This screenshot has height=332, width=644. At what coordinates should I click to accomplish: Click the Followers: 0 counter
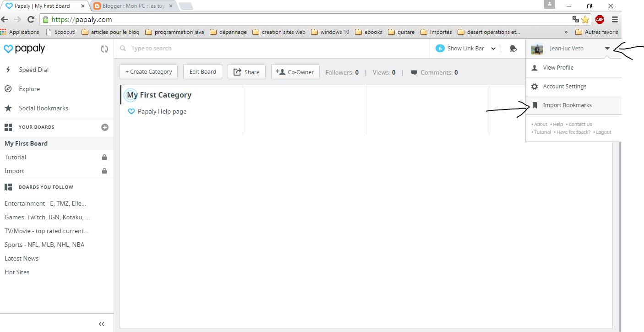[342, 72]
